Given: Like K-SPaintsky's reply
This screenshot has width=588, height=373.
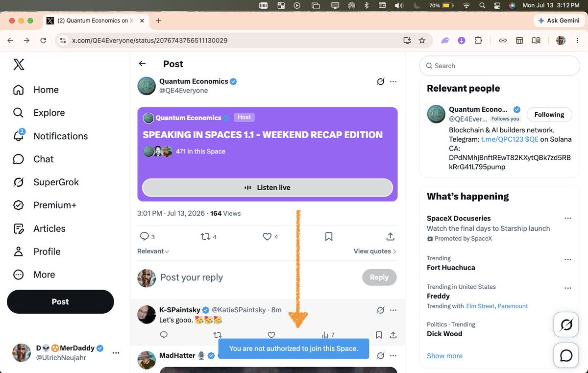Looking at the screenshot, I should [271, 335].
